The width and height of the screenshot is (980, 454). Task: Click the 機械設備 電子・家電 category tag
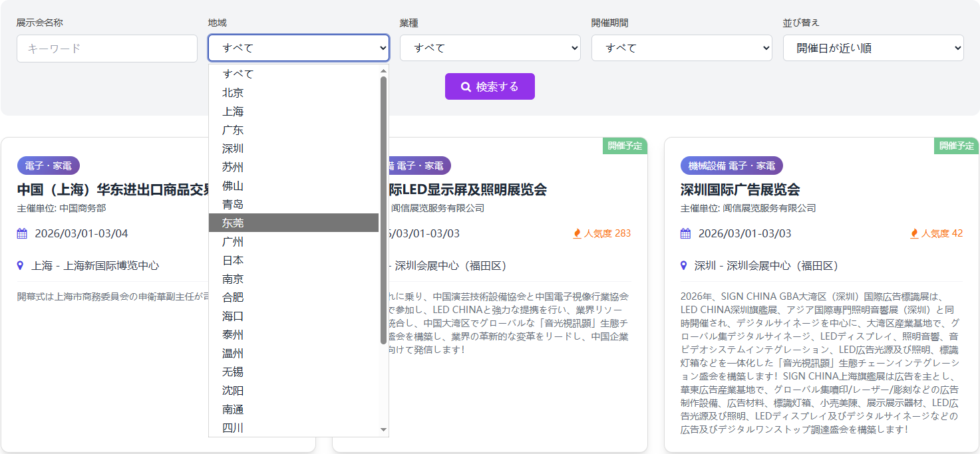[x=731, y=166]
